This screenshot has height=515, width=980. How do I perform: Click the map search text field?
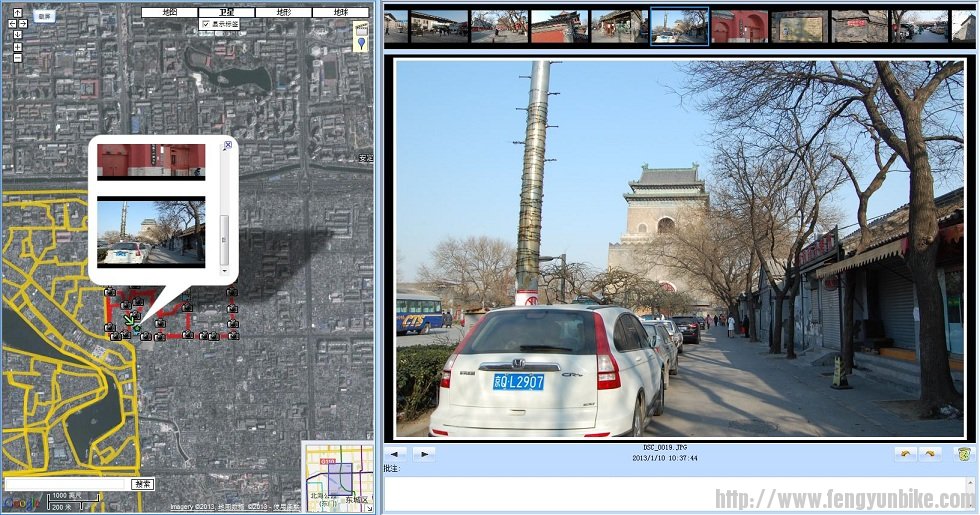[66, 484]
